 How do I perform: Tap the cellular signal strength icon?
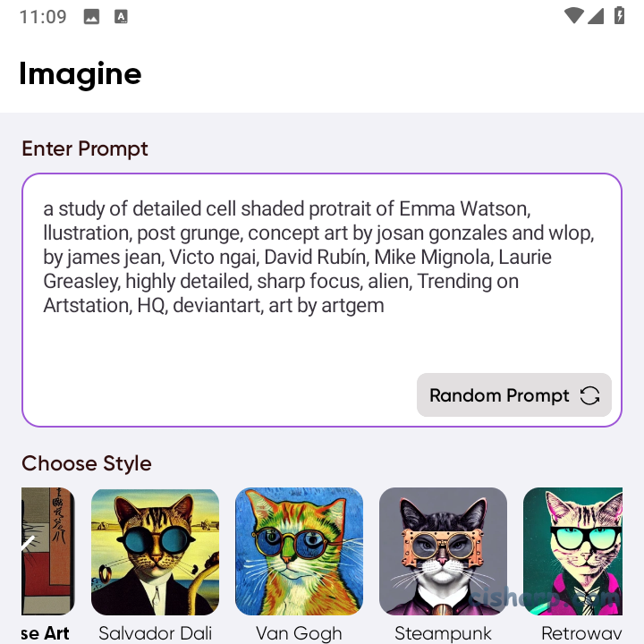tap(596, 16)
